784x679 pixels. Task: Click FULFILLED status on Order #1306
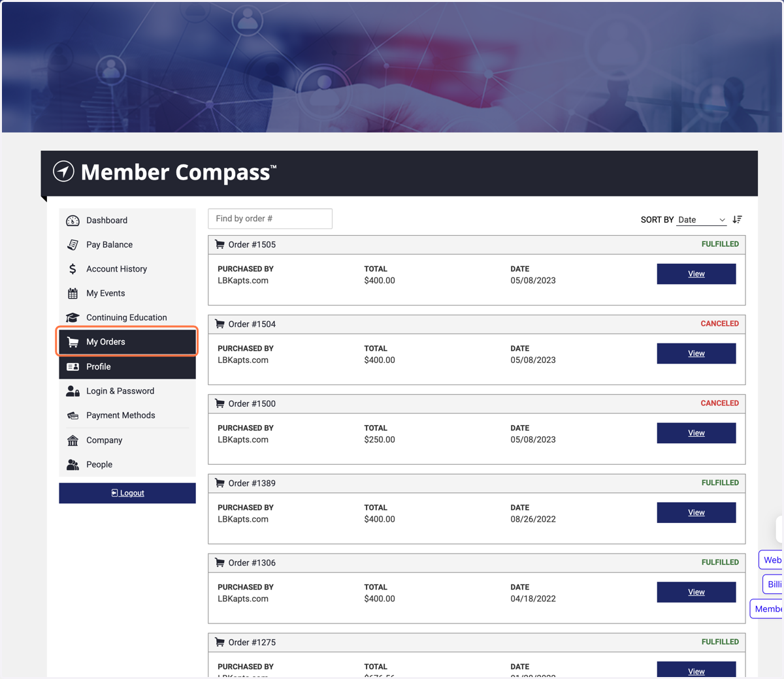pyautogui.click(x=720, y=563)
